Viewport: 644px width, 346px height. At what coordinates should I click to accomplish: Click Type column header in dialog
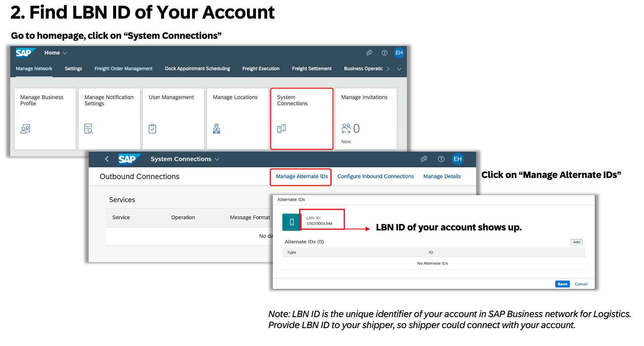pos(292,252)
